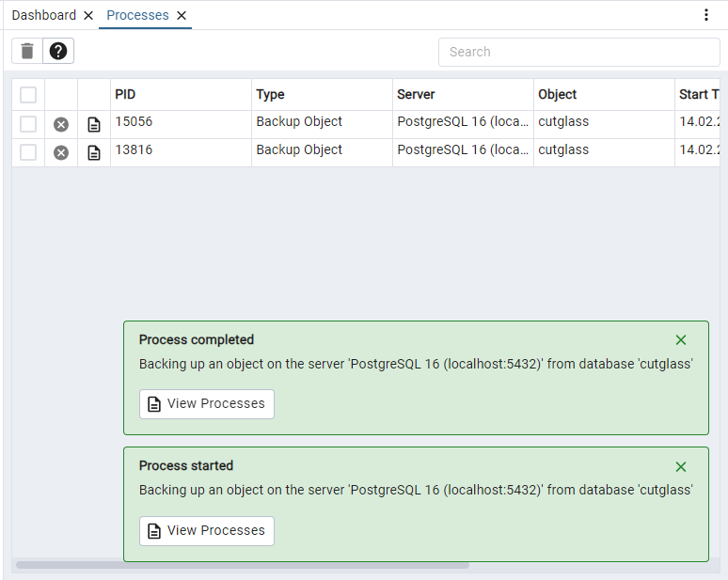Switch to the Dashboard tab
Image resolution: width=728 pixels, height=580 pixels.
44,15
